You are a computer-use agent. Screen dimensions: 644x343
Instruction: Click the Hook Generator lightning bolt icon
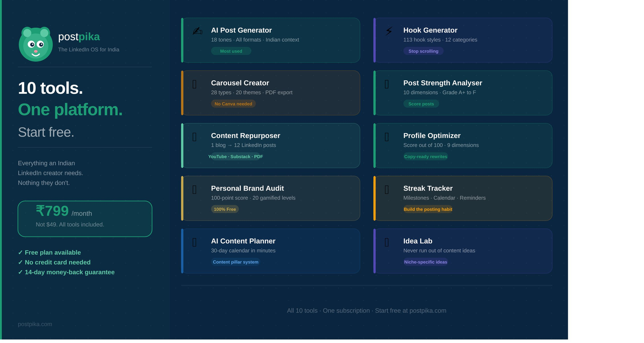(389, 31)
